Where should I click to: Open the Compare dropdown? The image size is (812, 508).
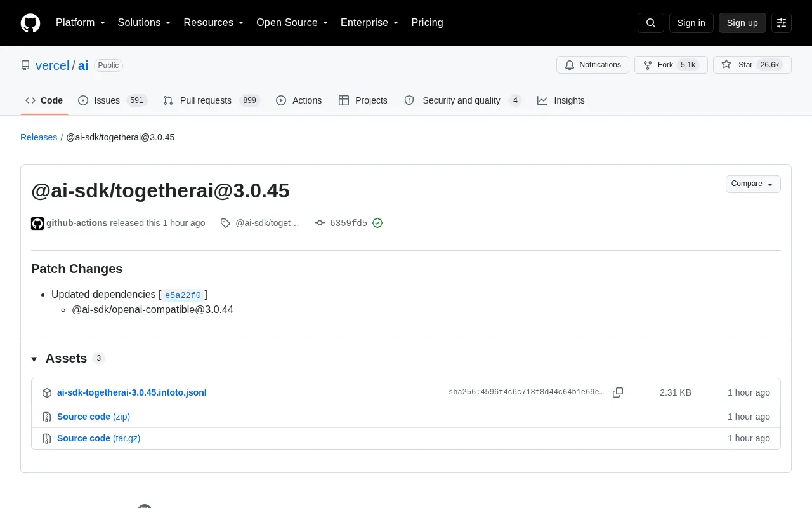753,184
